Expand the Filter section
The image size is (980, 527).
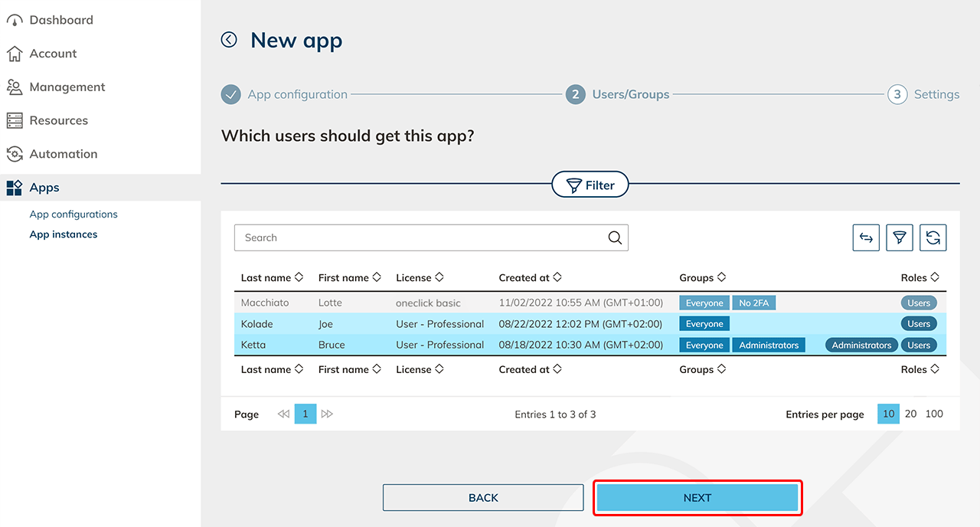(x=590, y=185)
